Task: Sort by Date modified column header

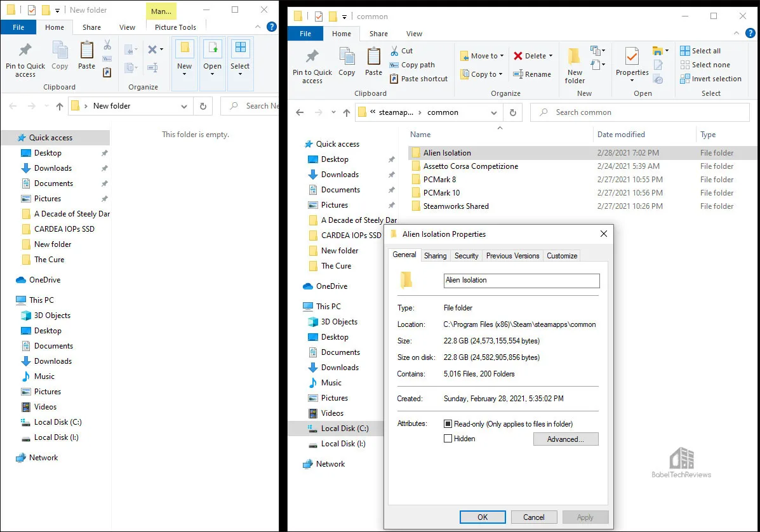Action: coord(644,135)
